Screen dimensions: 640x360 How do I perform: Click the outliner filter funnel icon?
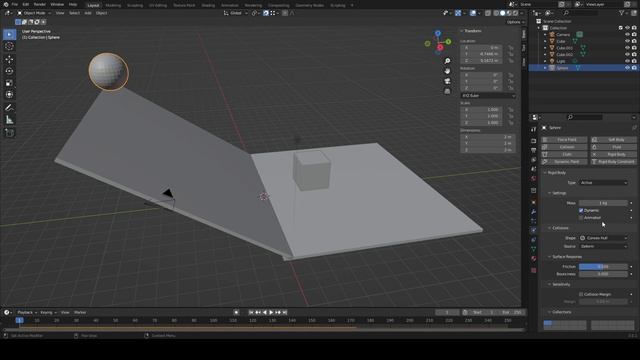[x=622, y=13]
